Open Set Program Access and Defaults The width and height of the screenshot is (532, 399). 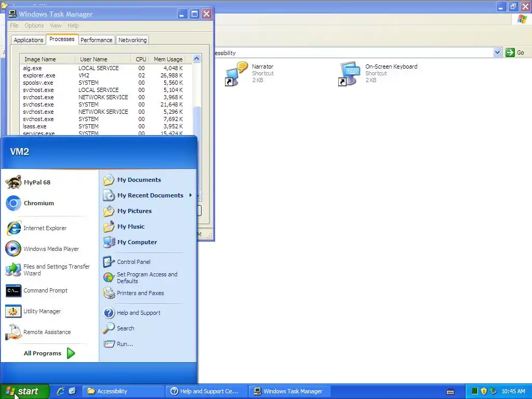[x=140, y=277]
